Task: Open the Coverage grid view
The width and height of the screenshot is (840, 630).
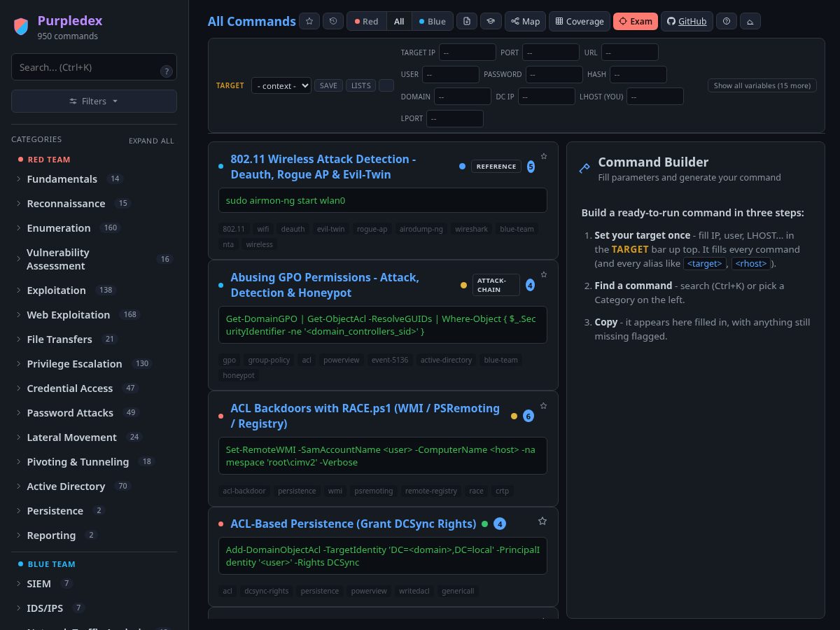Action: tap(580, 21)
